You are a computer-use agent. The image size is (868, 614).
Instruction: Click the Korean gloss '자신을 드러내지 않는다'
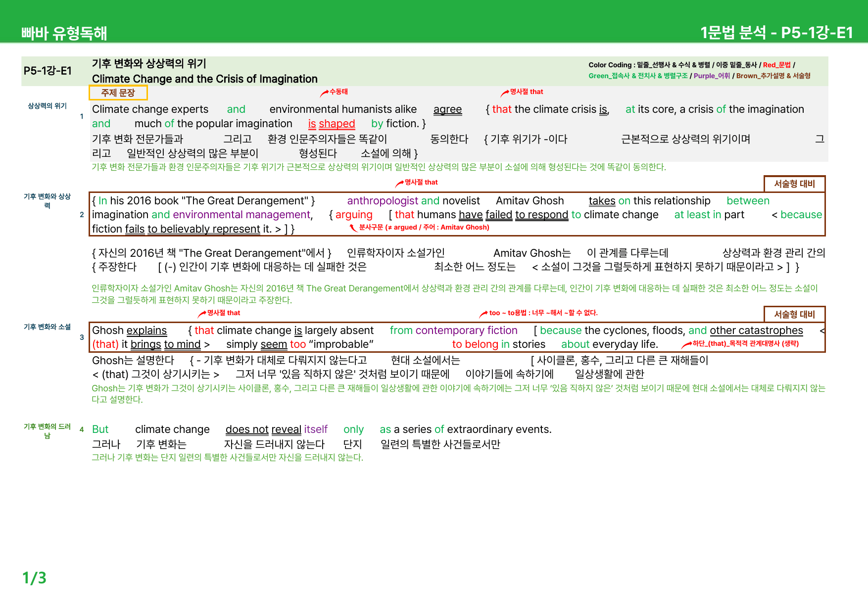274,444
